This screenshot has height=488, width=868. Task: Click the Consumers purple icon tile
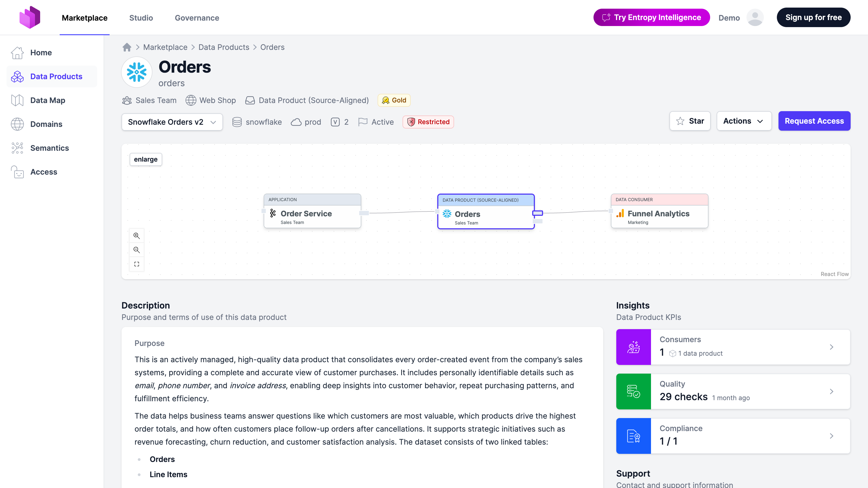click(x=633, y=347)
